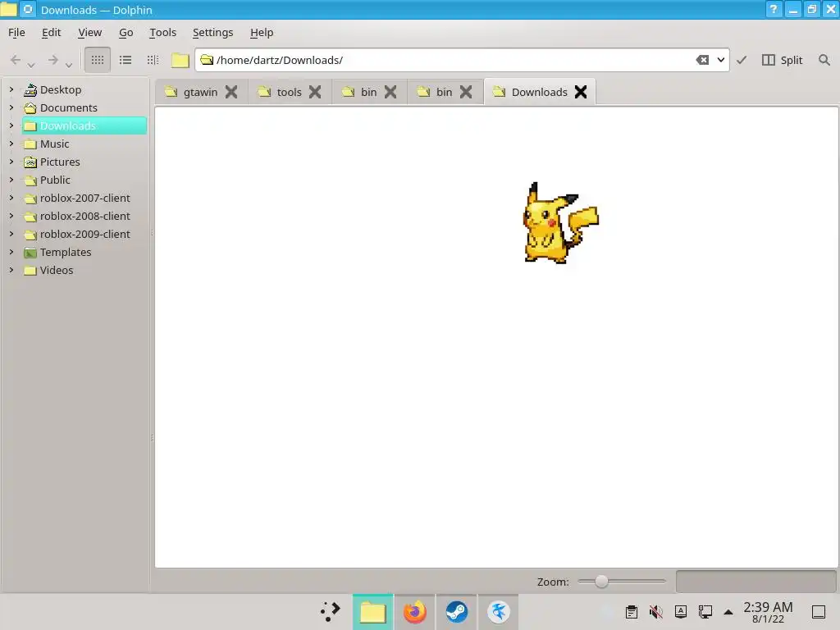
Task: Expand the Documents folder tree node
Action: [x=11, y=107]
